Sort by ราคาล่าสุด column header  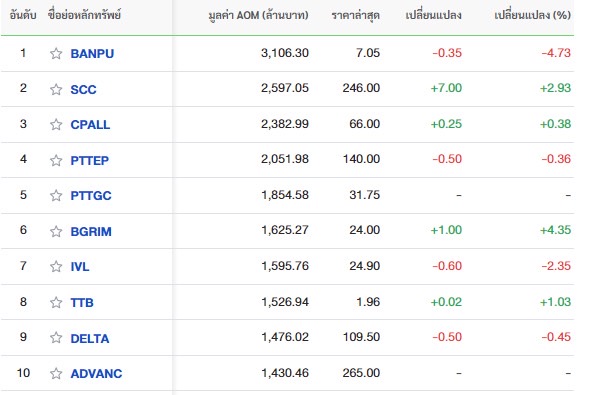click(x=356, y=15)
